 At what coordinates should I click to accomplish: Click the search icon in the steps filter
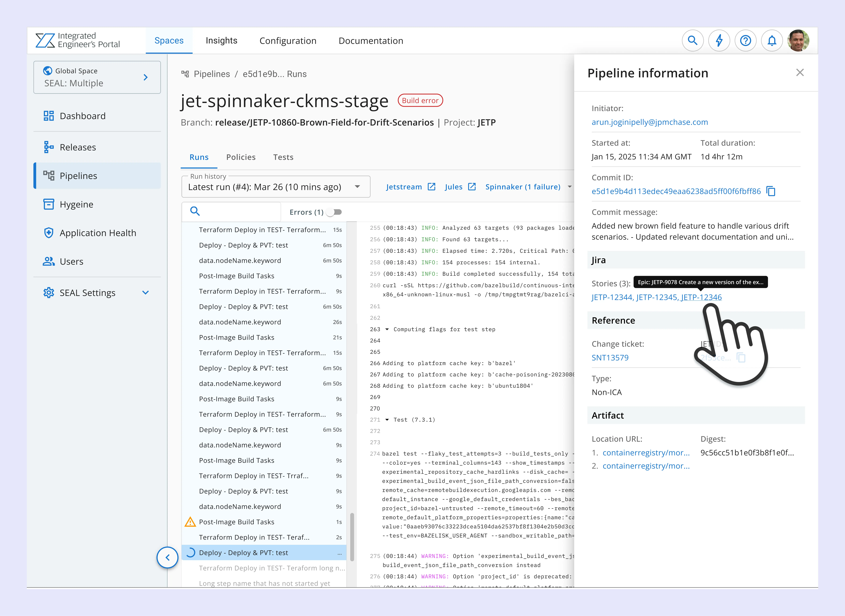[195, 211]
